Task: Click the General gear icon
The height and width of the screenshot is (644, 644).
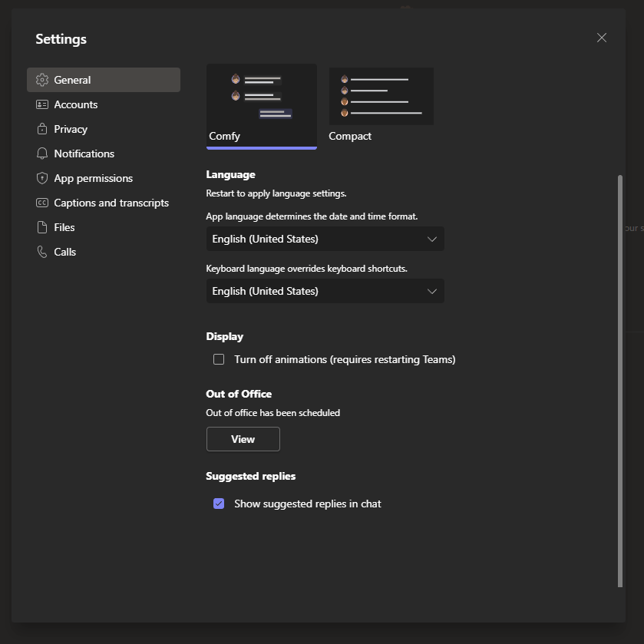Action: pos(42,80)
